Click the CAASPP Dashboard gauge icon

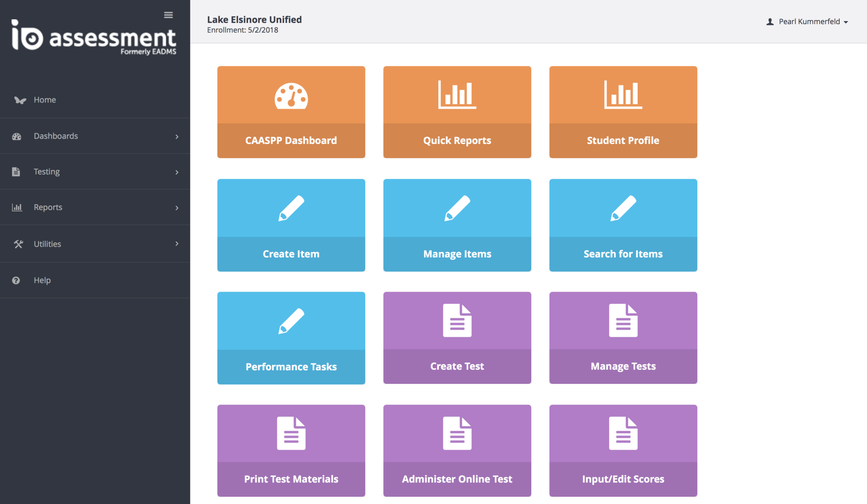pos(291,96)
